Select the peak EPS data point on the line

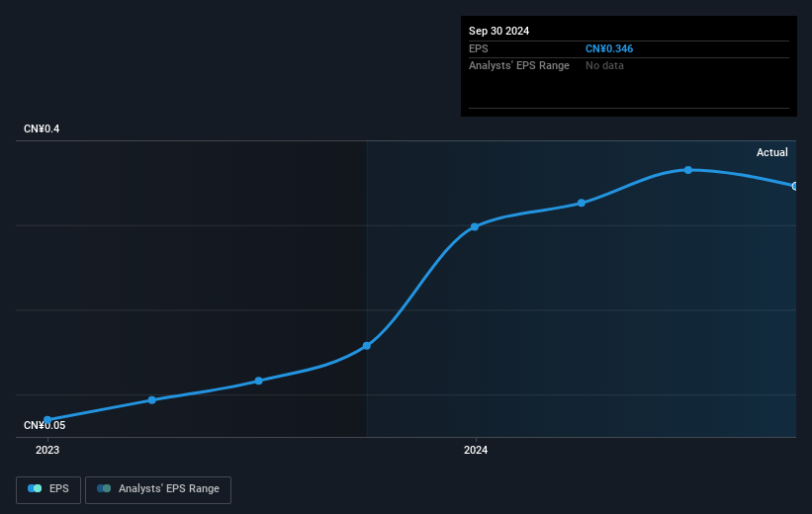[x=687, y=170]
